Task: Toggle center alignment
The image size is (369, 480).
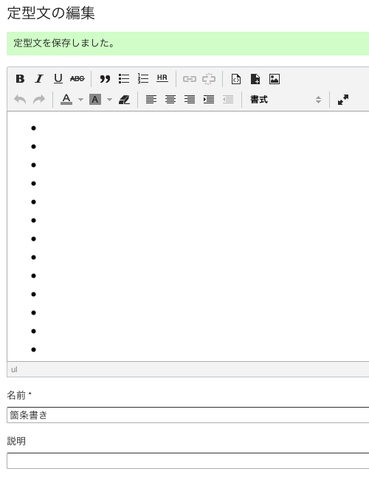Action: coord(170,99)
